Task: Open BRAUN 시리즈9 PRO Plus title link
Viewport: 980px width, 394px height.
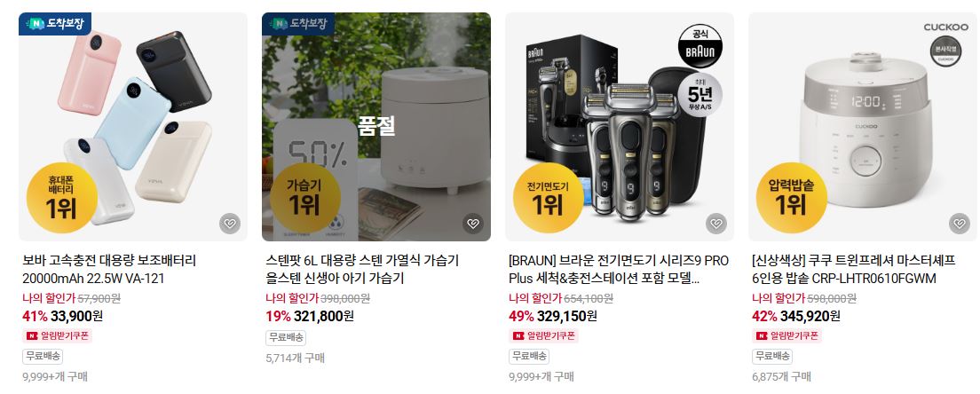Action: tap(619, 269)
